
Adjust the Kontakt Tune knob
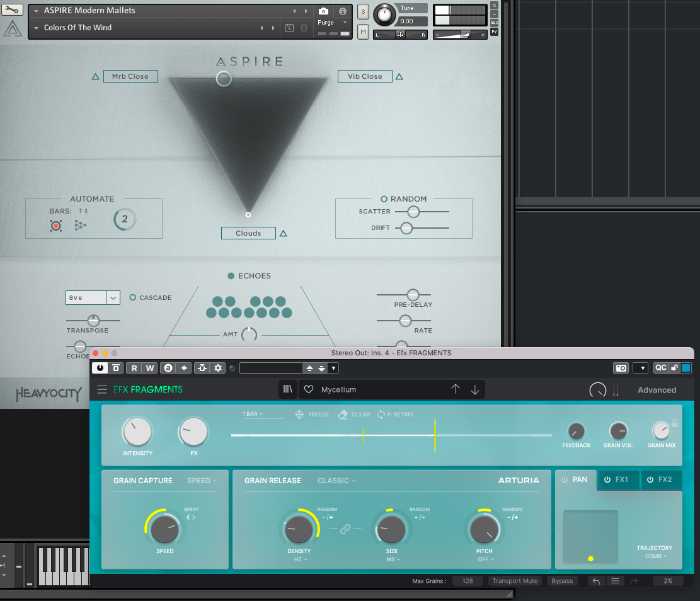384,14
